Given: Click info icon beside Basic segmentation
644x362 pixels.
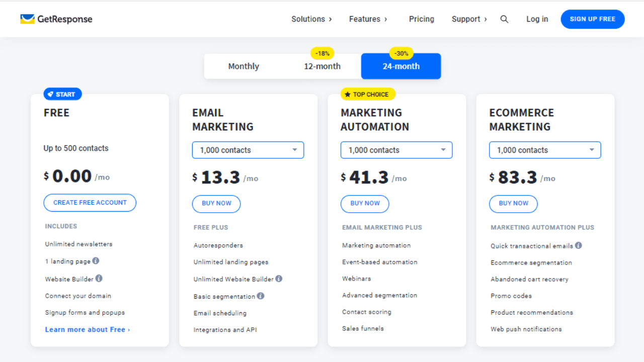Looking at the screenshot, I should (x=261, y=296).
